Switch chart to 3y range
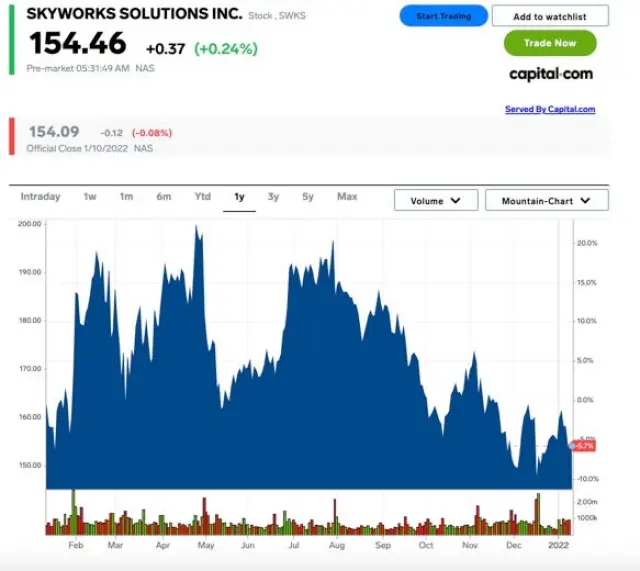This screenshot has width=640, height=571. pyautogui.click(x=273, y=197)
